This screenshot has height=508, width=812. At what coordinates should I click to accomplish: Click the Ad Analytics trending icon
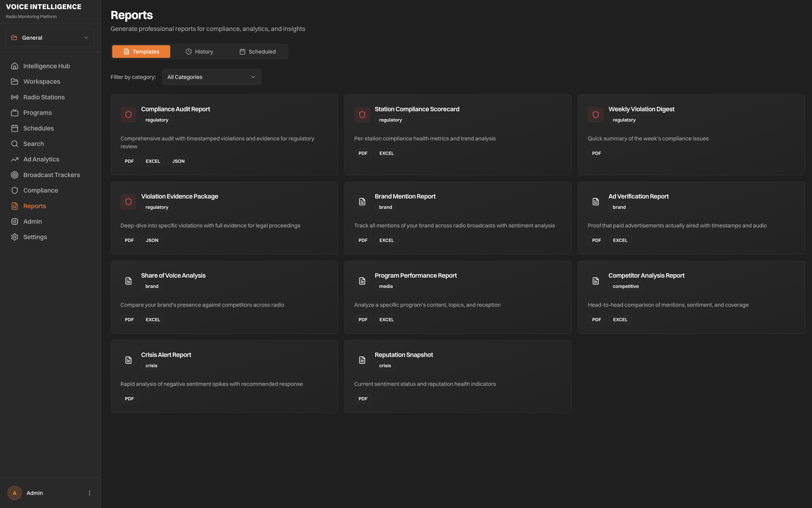[x=15, y=159]
